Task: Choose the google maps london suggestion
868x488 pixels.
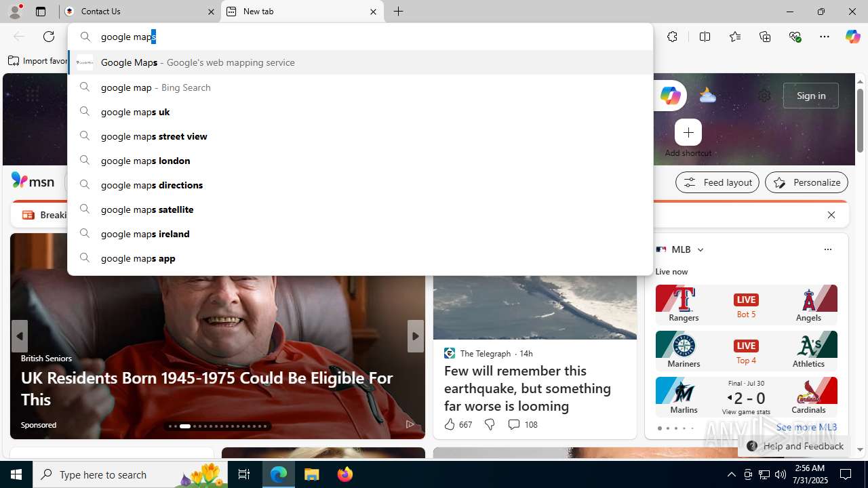Action: [x=360, y=161]
